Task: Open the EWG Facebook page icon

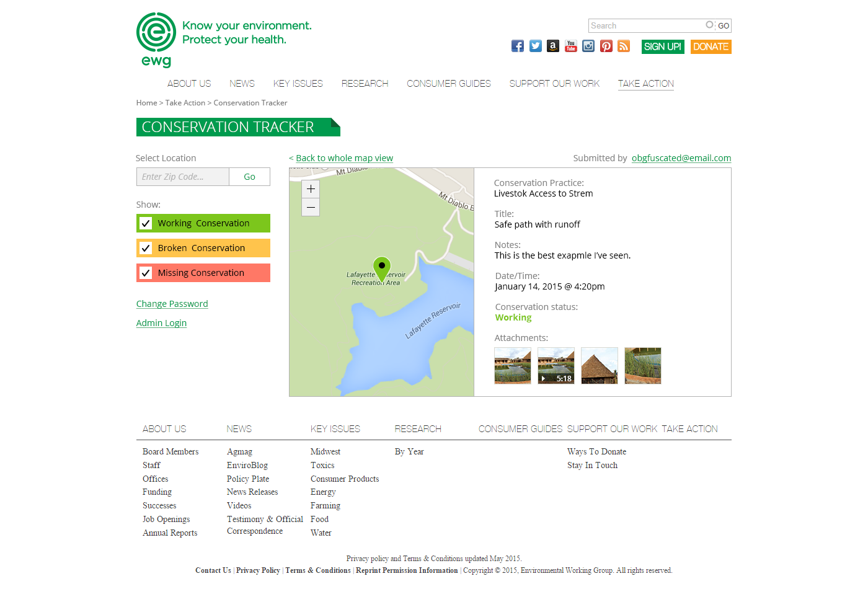Action: [518, 46]
